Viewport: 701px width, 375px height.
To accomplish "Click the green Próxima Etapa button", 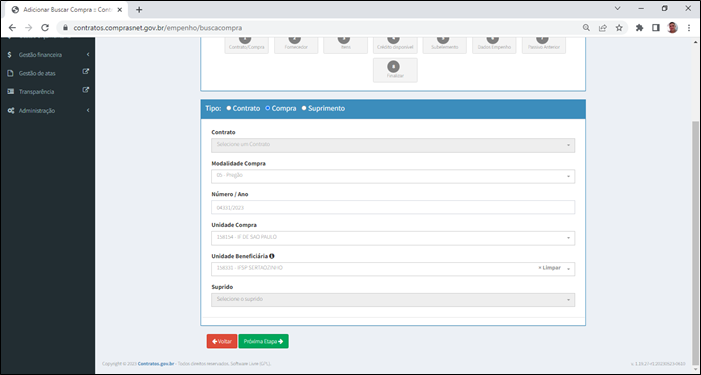I will tap(263, 341).
